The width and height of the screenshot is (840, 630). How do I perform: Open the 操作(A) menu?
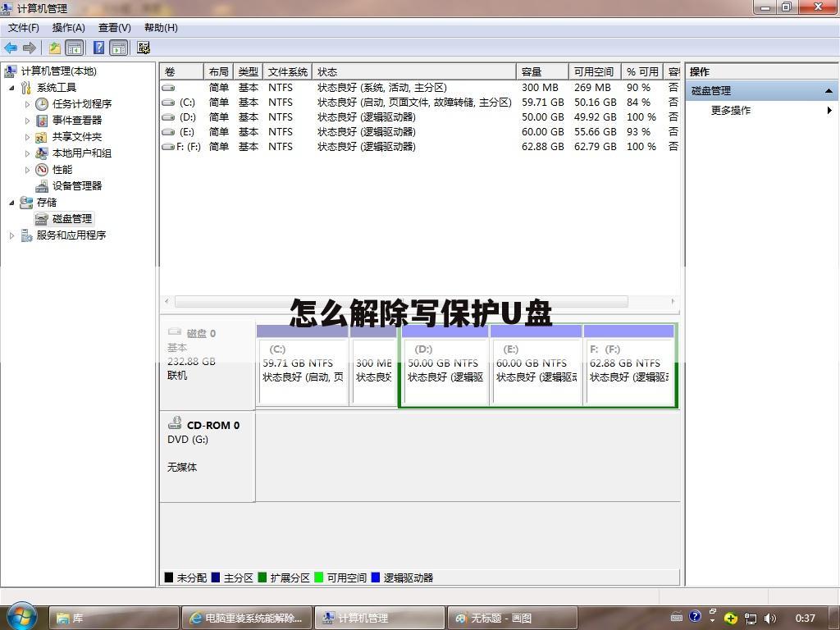pos(69,28)
